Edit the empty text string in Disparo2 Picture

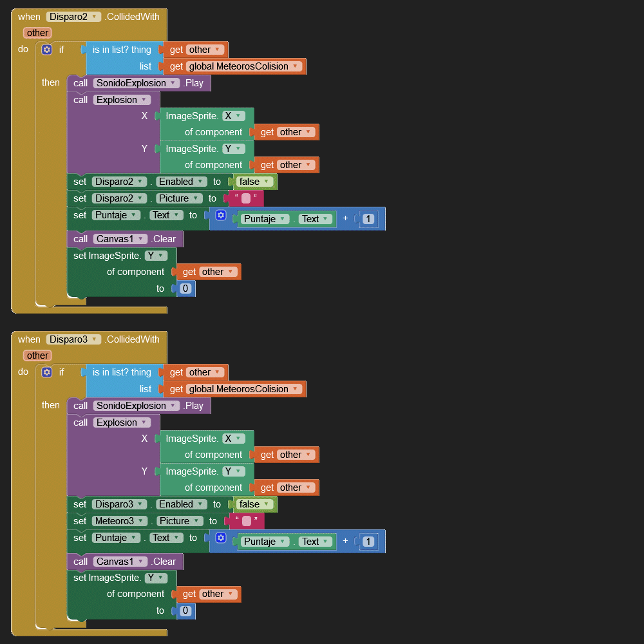click(x=245, y=198)
